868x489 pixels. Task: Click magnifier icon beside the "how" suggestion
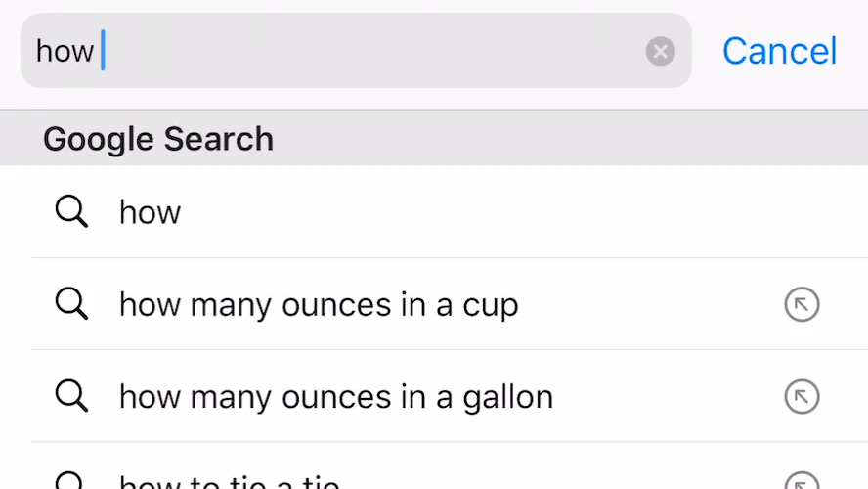(71, 211)
